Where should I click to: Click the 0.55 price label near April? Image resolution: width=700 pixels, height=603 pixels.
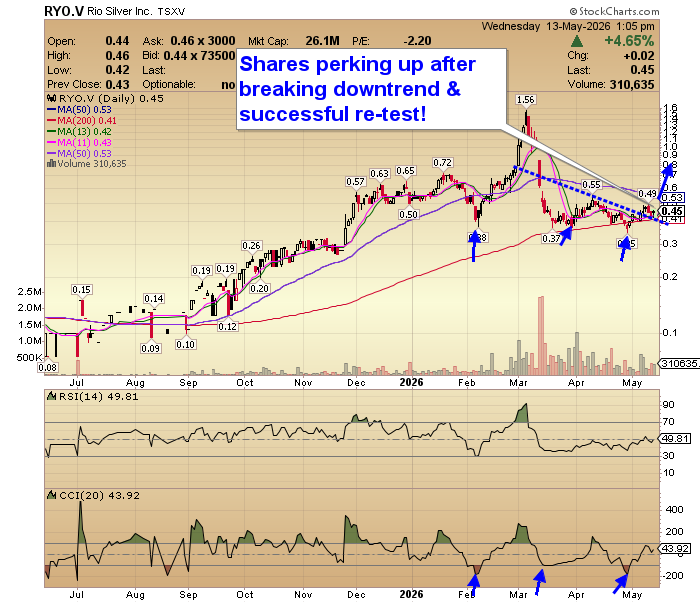click(592, 185)
